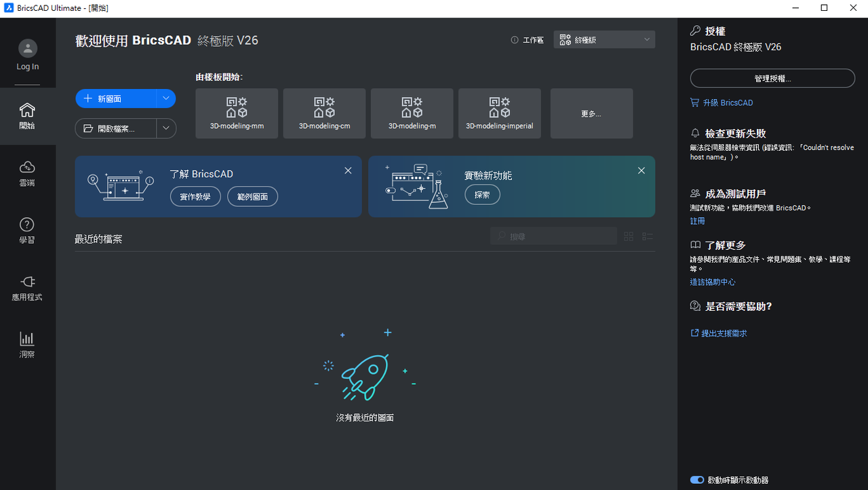The height and width of the screenshot is (490, 868).
Task: Open 範例圖面 sample drawings button
Action: [252, 197]
